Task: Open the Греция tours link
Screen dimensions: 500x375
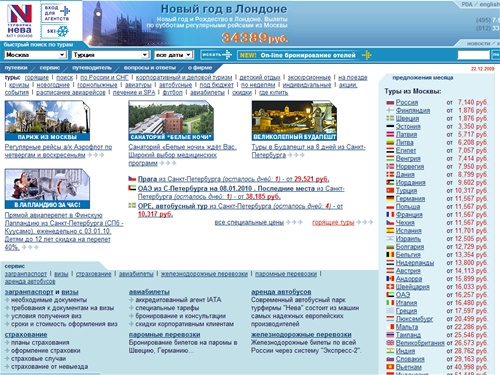Action: pyautogui.click(x=406, y=311)
